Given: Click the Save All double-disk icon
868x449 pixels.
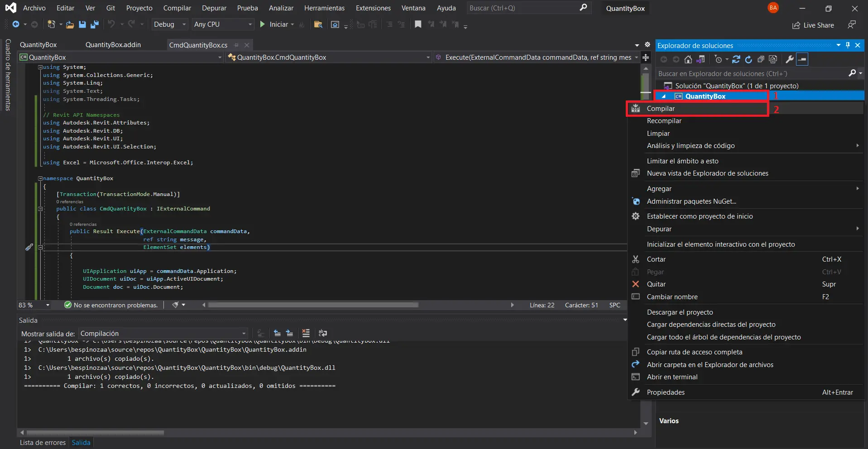Looking at the screenshot, I should tap(95, 24).
